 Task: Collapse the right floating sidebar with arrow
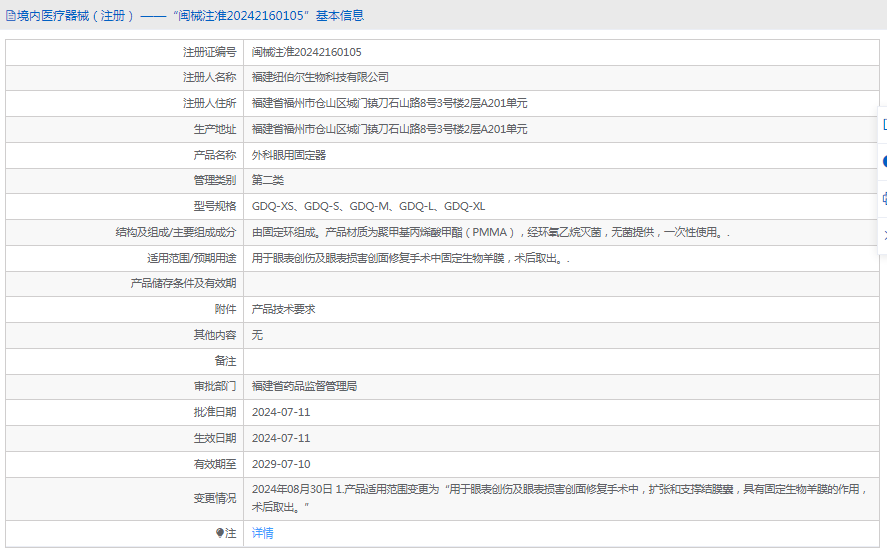[884, 234]
